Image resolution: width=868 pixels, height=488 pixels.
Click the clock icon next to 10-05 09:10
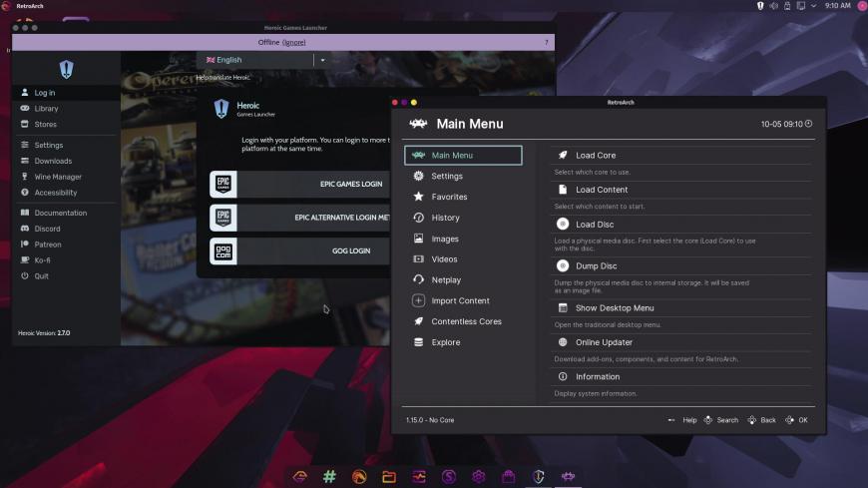(809, 124)
